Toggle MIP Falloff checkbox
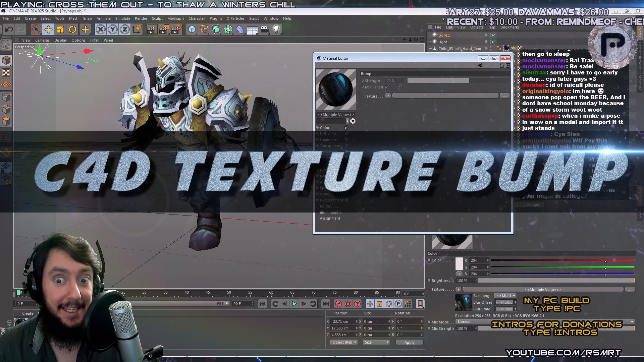 click(x=387, y=87)
